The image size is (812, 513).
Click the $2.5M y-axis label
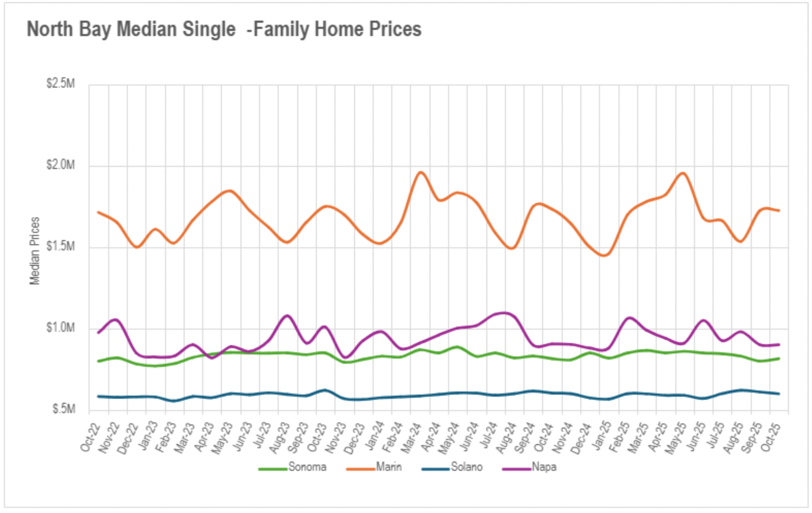coord(60,84)
